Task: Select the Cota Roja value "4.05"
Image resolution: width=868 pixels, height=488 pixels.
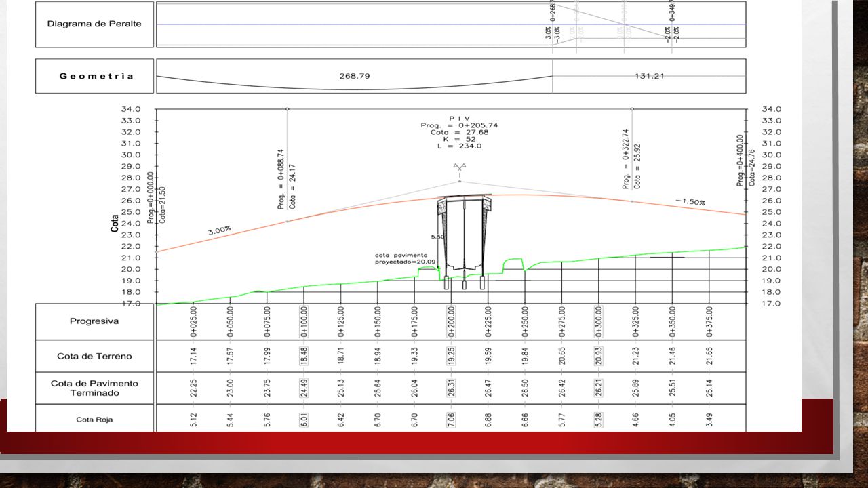Action: [x=672, y=420]
